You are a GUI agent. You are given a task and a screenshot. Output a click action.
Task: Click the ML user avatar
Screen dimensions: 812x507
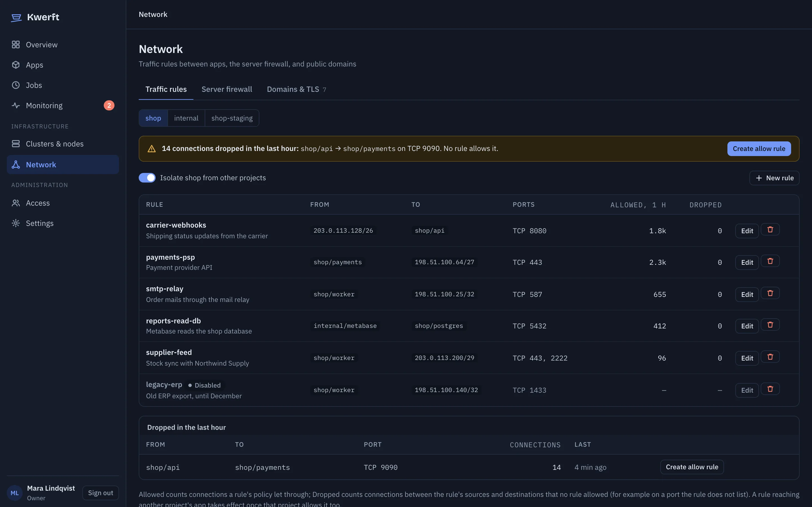click(x=14, y=493)
